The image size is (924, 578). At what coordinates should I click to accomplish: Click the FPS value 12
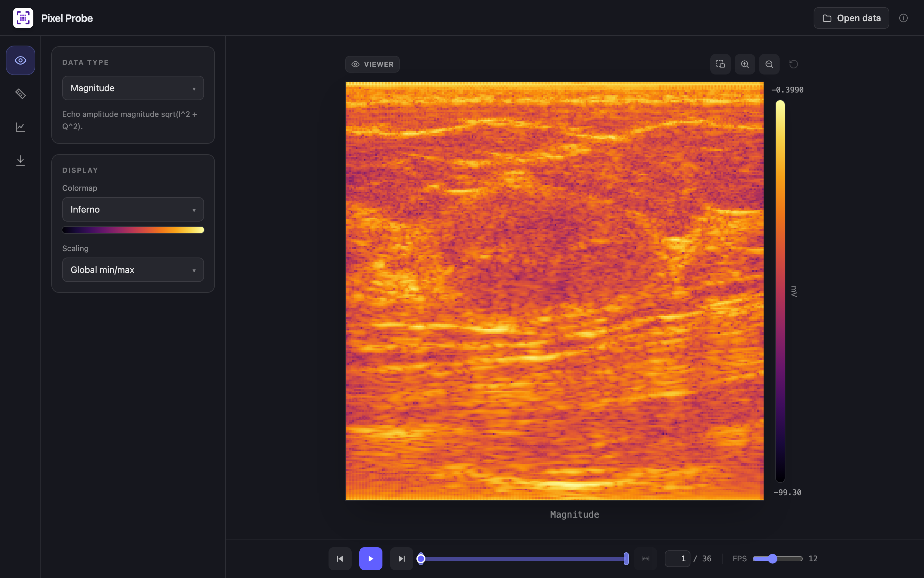813,558
